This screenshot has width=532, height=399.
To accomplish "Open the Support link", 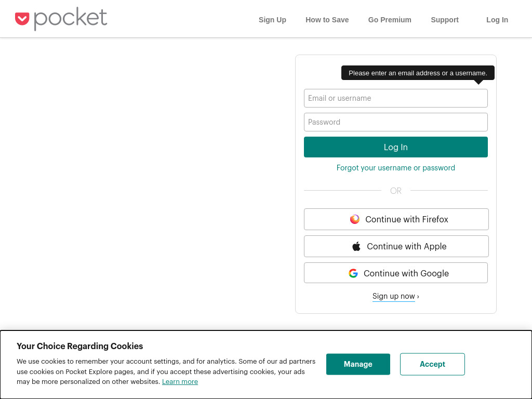I will (x=445, y=20).
